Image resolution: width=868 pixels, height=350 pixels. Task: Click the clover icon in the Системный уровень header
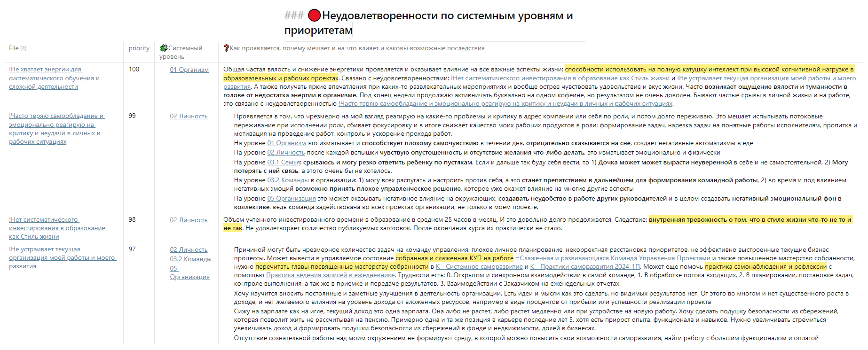(164, 48)
